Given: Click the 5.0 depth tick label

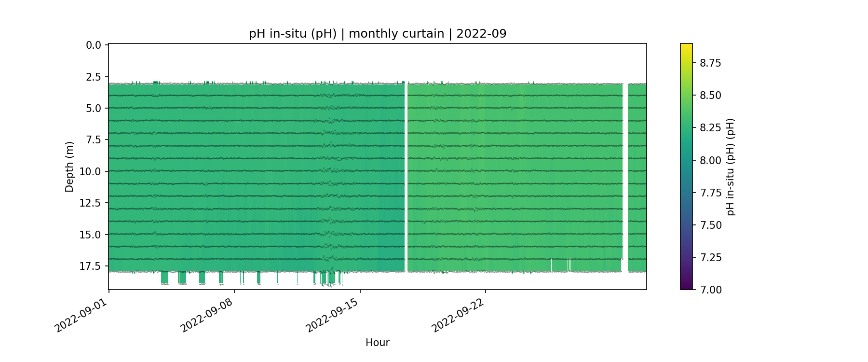Looking at the screenshot, I should (94, 108).
